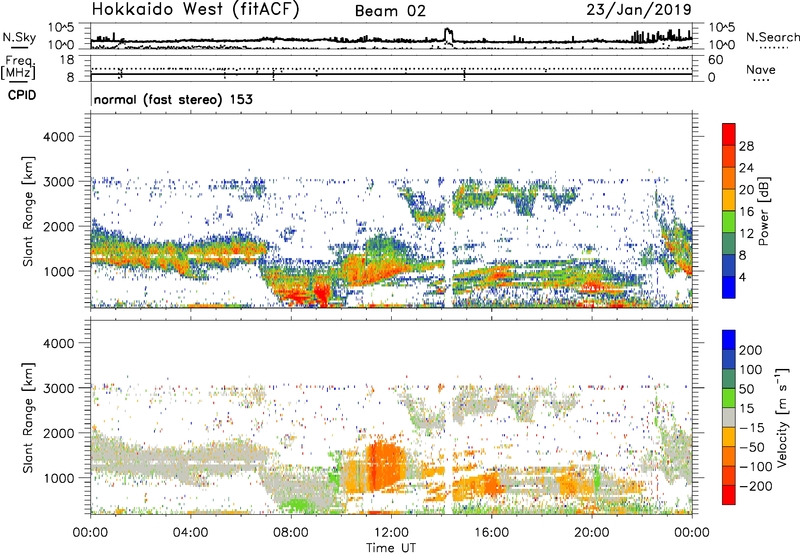The image size is (800, 554).
Task: Click the 'Power [dB]' colorbar label
Action: (x=763, y=211)
